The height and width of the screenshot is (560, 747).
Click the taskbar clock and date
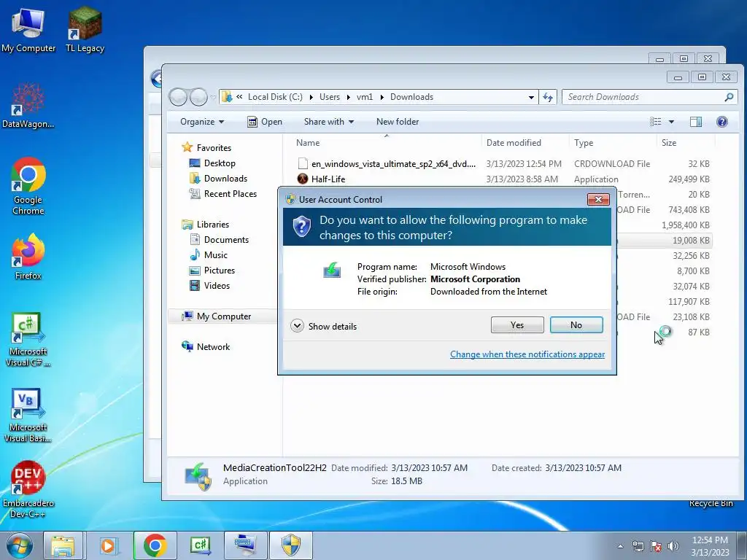point(710,546)
